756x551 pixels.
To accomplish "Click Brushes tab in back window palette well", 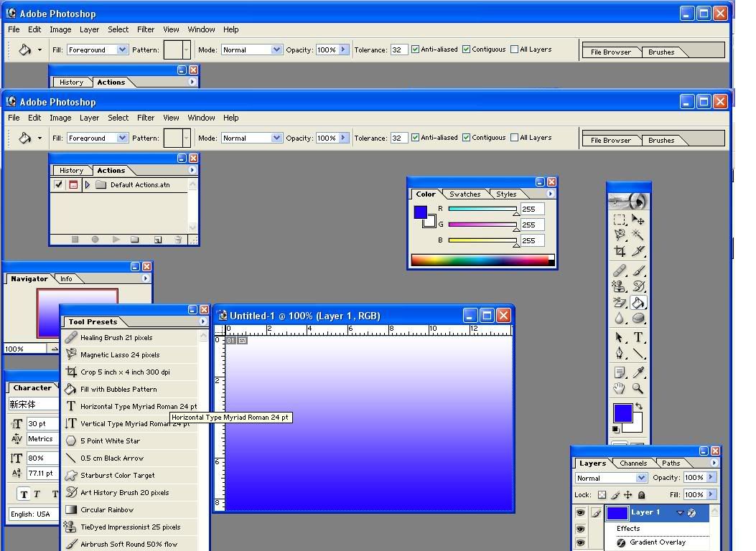I will (x=661, y=52).
